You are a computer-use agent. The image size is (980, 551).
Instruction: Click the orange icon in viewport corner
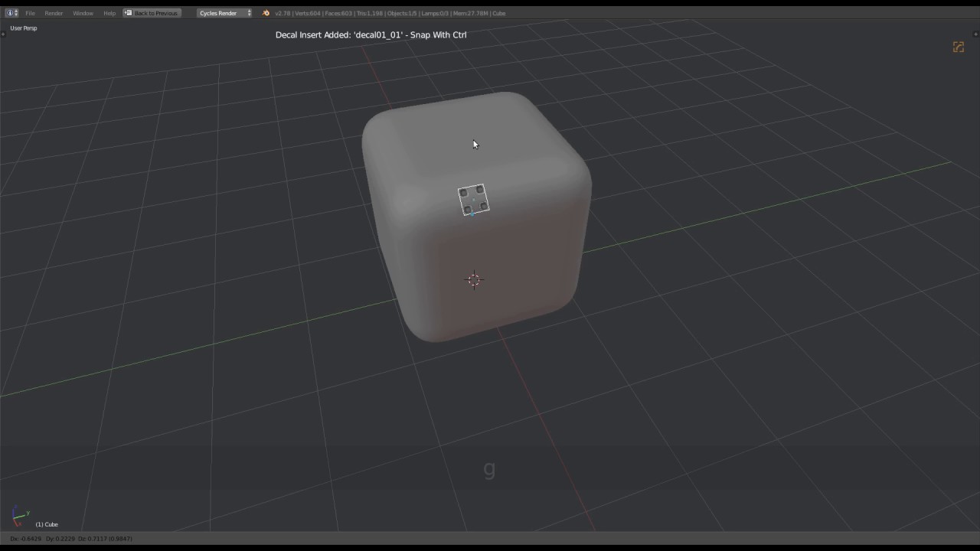point(958,47)
